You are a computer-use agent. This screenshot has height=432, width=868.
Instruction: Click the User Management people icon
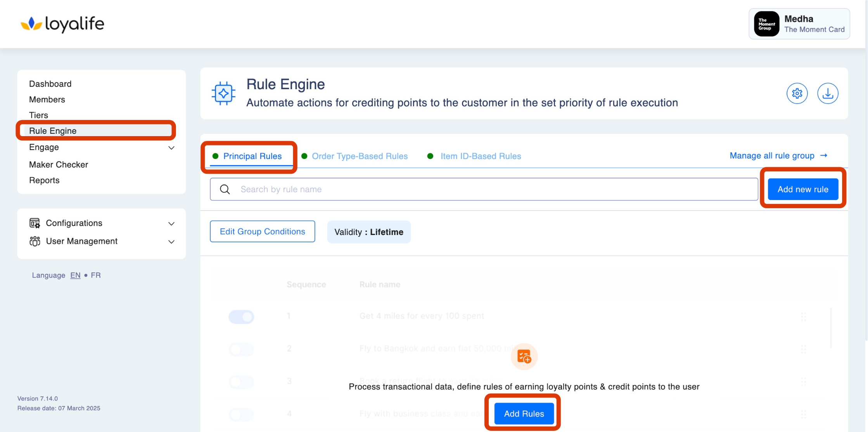(x=35, y=241)
